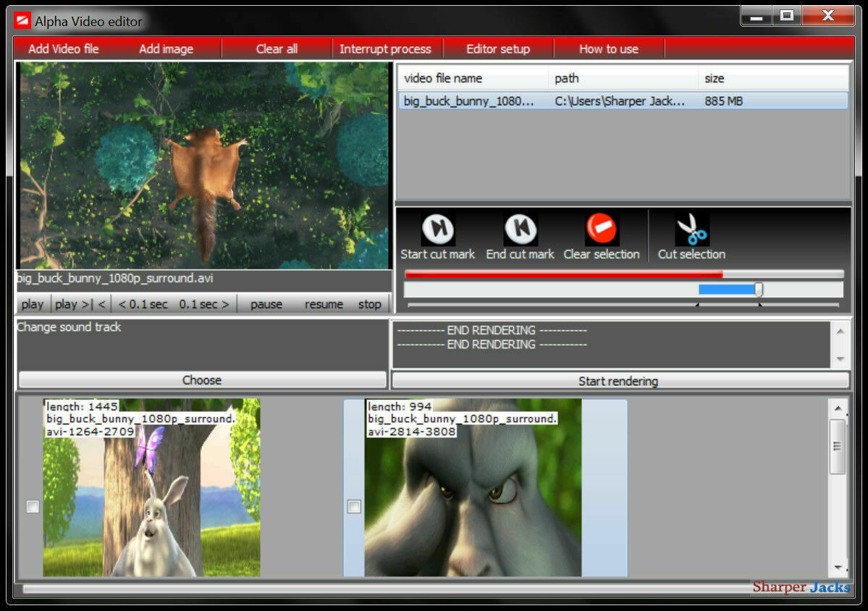Tick the checkbox beside clip avi-1264-2709
868x611 pixels.
[33, 507]
